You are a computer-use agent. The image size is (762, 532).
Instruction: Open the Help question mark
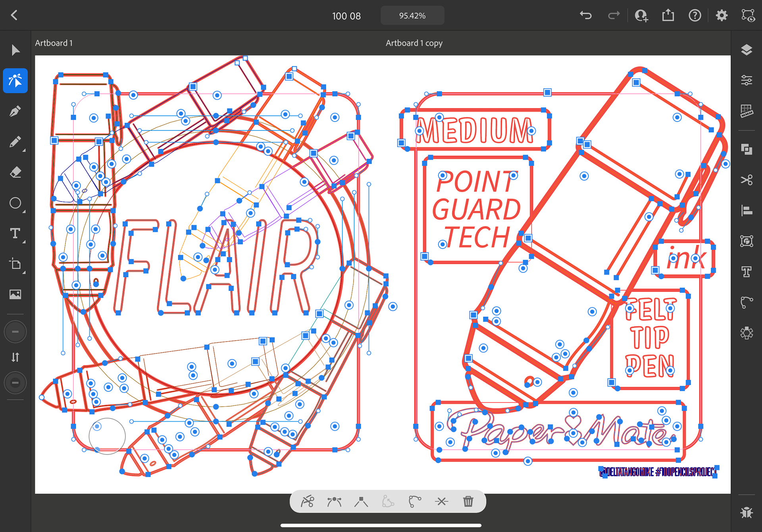(x=695, y=15)
